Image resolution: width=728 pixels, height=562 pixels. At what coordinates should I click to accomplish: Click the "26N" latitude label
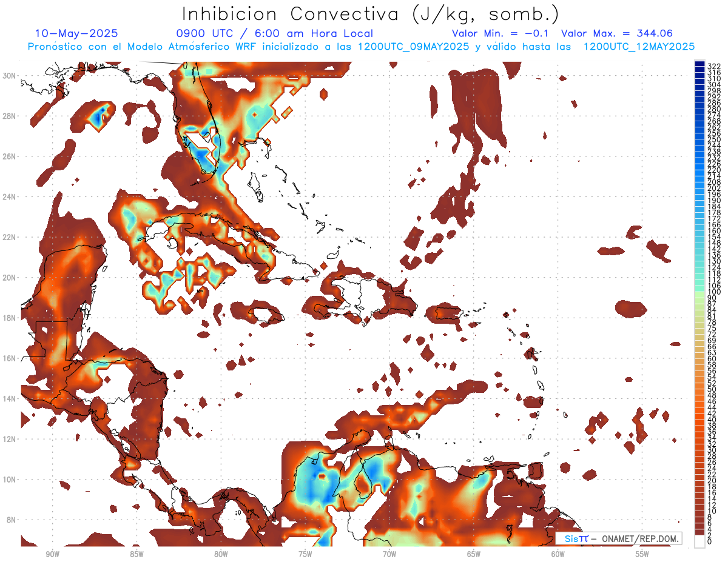pos(10,156)
